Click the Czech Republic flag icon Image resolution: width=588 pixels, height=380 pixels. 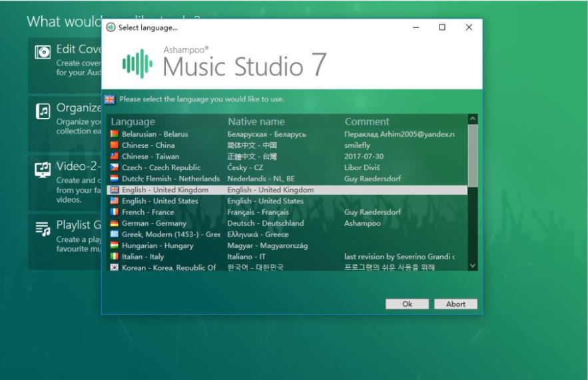click(x=114, y=167)
